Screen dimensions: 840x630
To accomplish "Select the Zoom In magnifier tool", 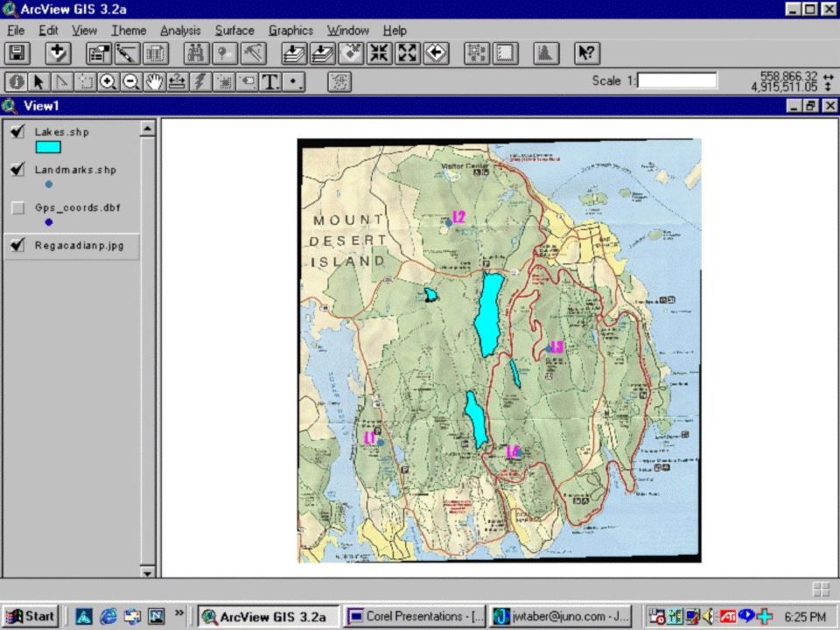I will pyautogui.click(x=108, y=81).
